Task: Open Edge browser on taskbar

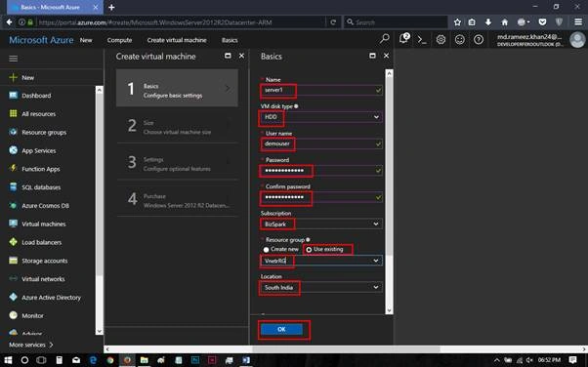Action: pos(93,360)
